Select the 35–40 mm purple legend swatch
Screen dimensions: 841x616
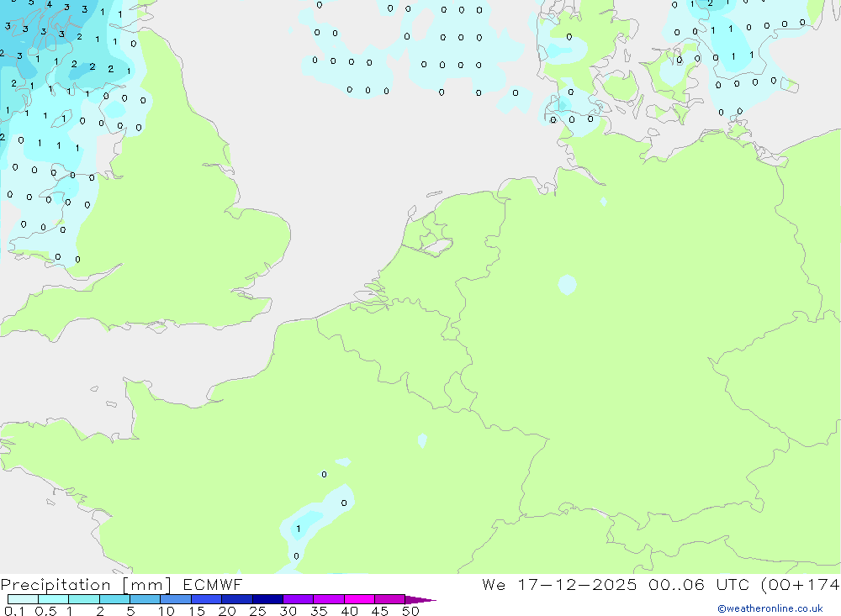[328, 599]
